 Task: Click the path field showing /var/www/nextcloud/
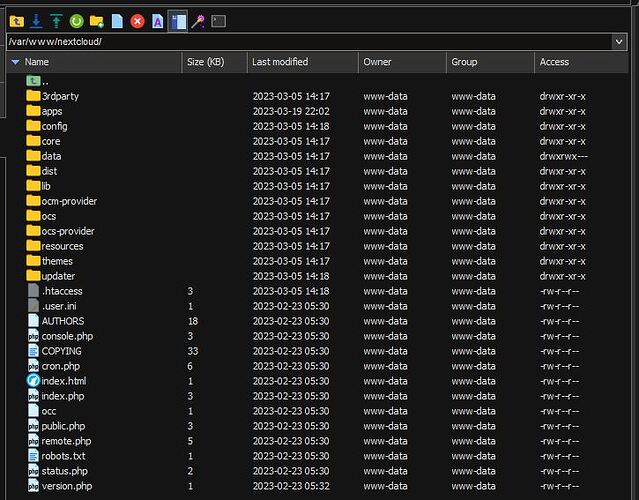pos(308,42)
